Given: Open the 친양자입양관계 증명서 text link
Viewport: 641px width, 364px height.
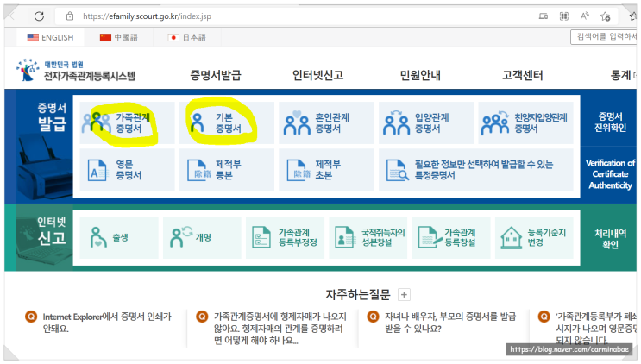Looking at the screenshot, I should click(541, 123).
